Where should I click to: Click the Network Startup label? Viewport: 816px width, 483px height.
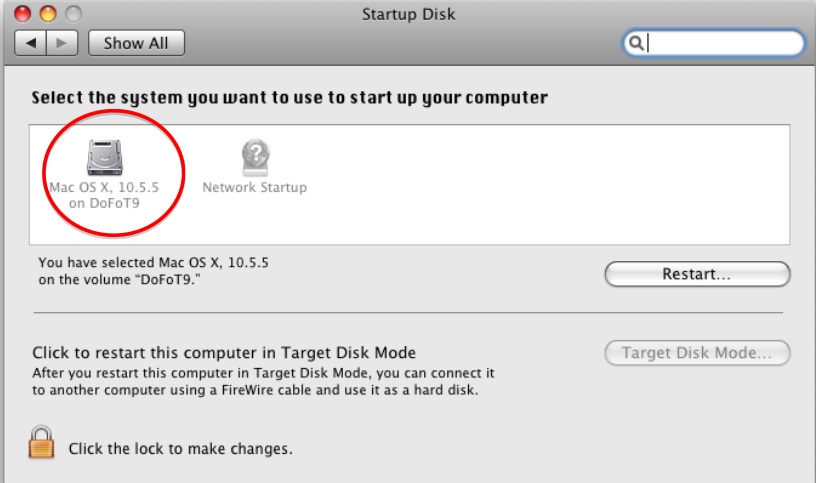[x=254, y=187]
